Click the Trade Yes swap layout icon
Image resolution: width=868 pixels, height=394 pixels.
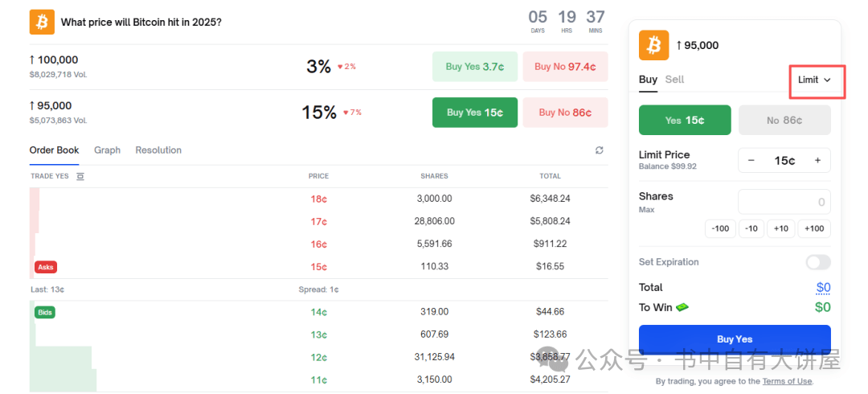pos(80,176)
